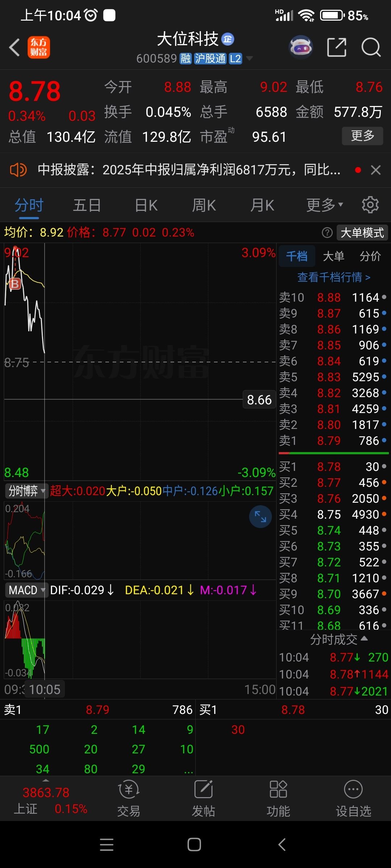Tap the 卖1 row at 8.79 in order book
Viewport: 391px width, 868px height.
point(333,441)
